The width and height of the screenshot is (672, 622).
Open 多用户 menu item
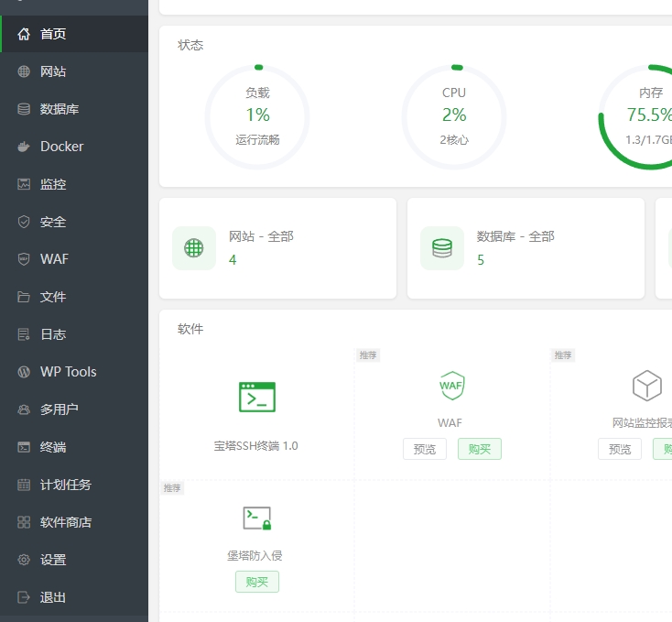click(74, 409)
